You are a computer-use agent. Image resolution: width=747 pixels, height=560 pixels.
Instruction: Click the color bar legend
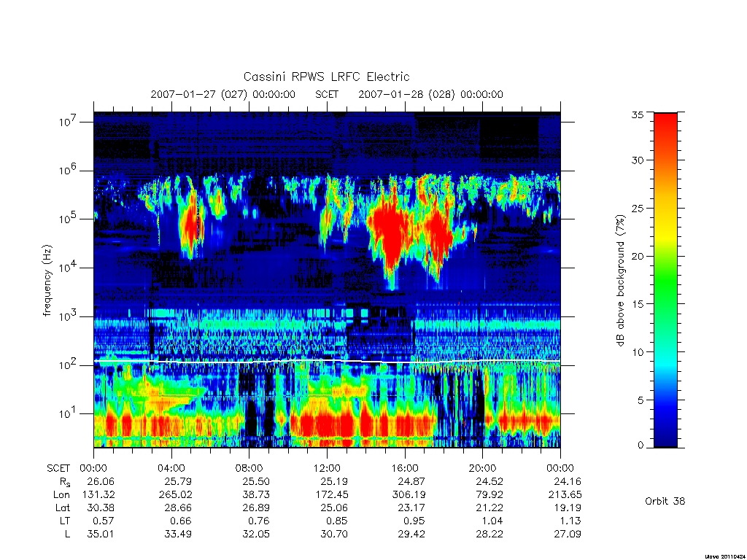point(665,280)
